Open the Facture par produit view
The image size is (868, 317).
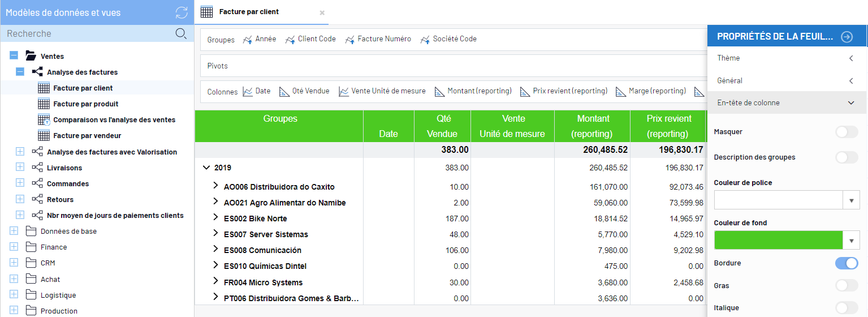tap(86, 104)
